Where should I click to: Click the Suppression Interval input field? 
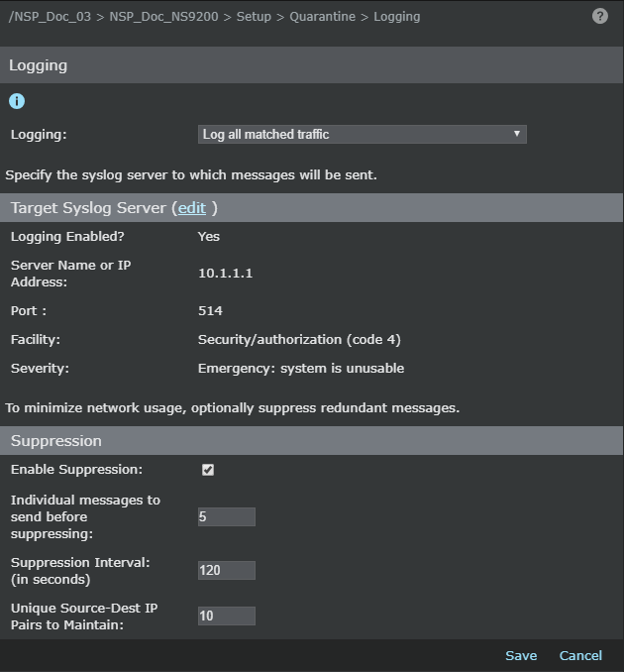pyautogui.click(x=227, y=571)
